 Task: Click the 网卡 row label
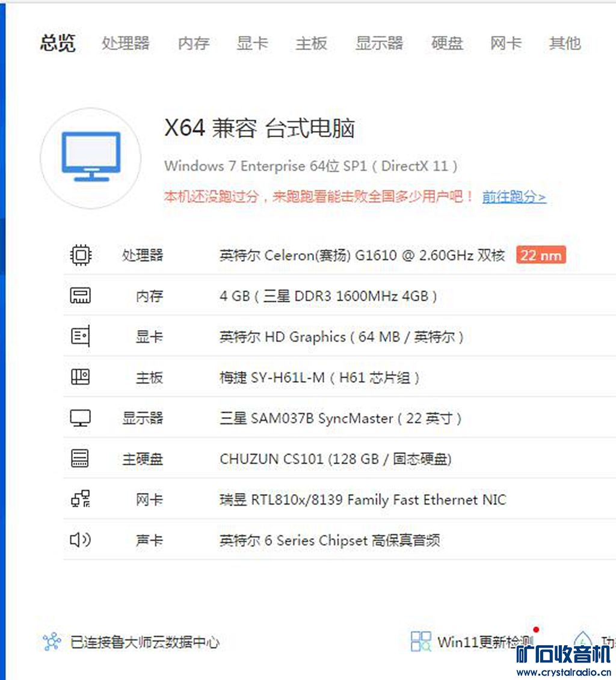[x=149, y=500]
